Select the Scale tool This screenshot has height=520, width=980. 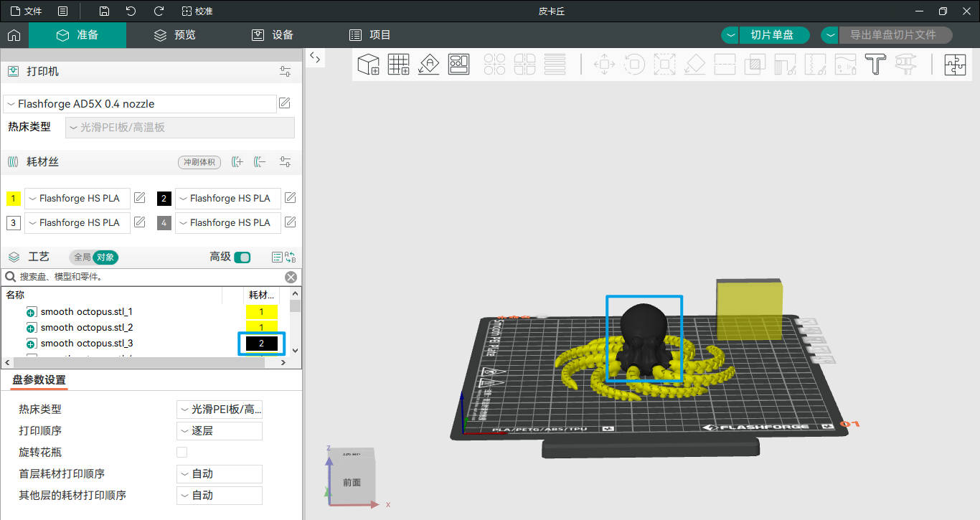coord(664,65)
